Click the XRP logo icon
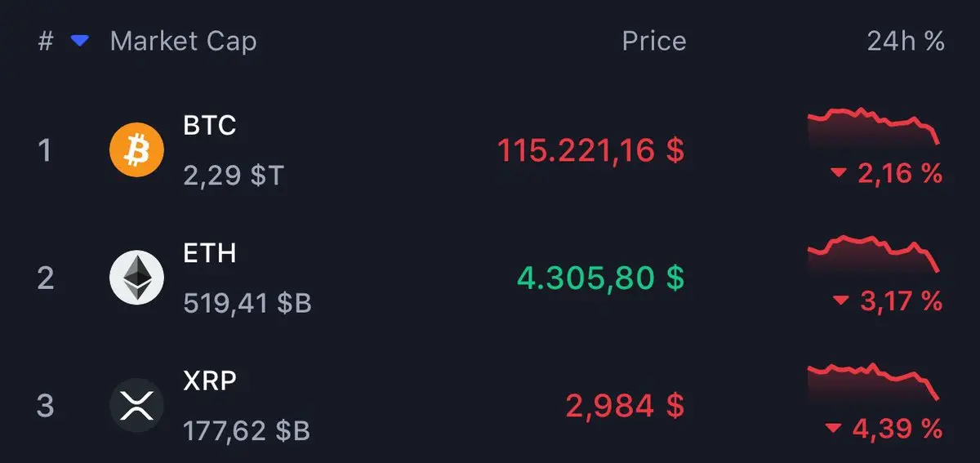Screen dimensions: 980x463 pos(136,405)
